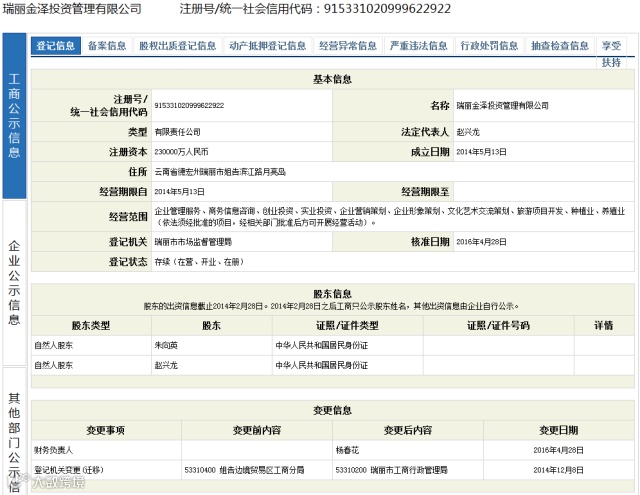Click the 详情 column header
Viewport: 640px width, 495px height.
click(x=604, y=325)
